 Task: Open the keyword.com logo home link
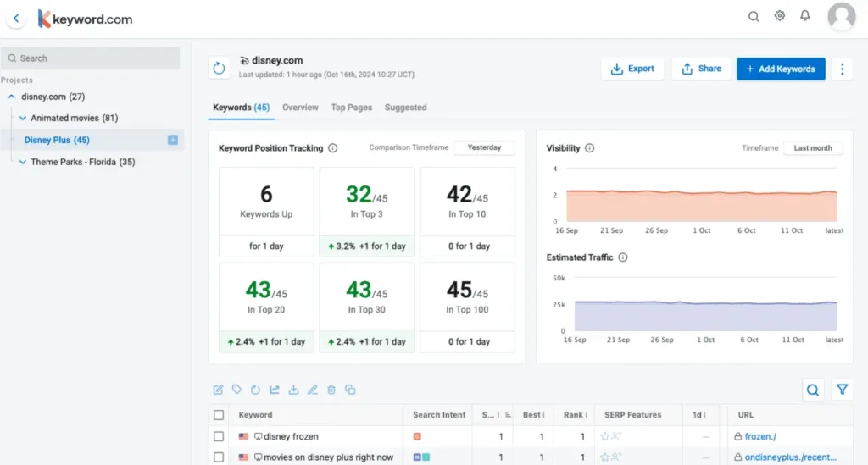click(x=86, y=19)
